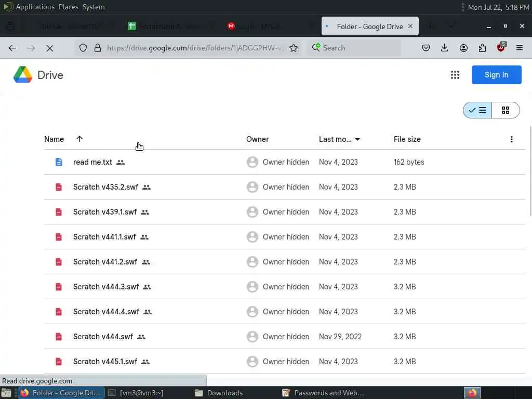Open column options three-dot menu
This screenshot has height=399, width=532.
pos(512,139)
